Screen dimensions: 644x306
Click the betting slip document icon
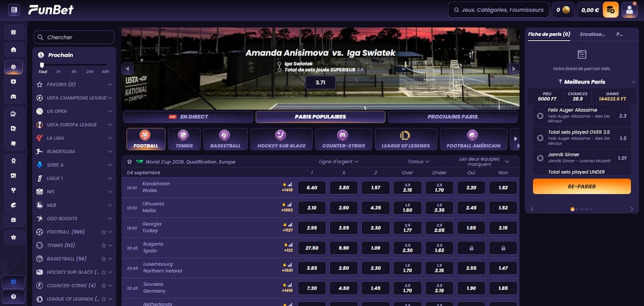point(582,55)
